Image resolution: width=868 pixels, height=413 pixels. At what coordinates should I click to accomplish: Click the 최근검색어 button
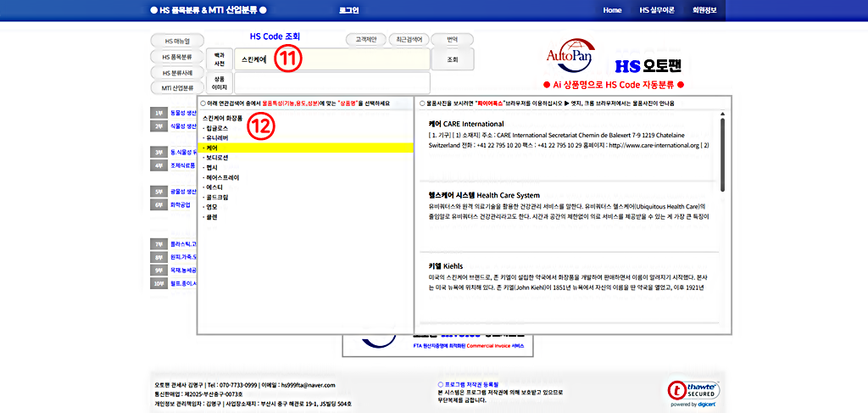point(409,40)
